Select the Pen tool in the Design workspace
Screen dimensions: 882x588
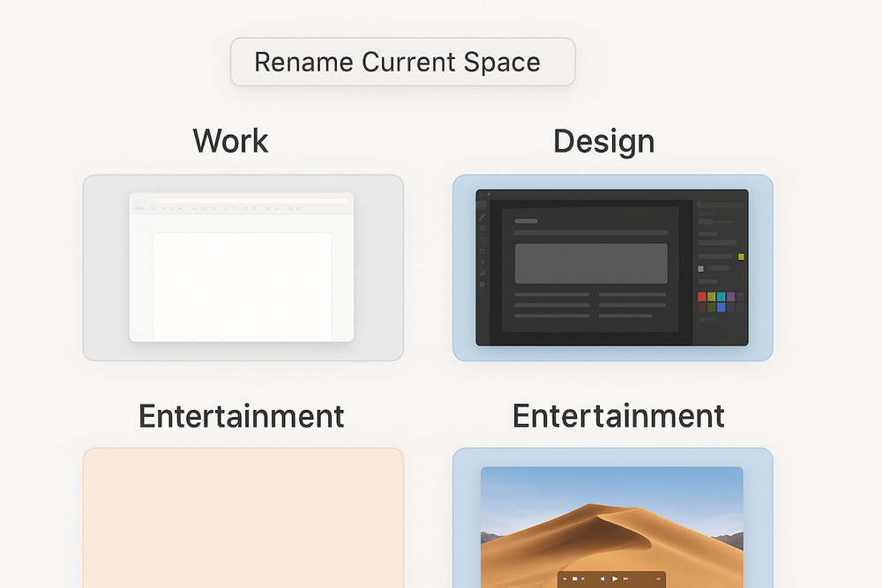tap(482, 217)
